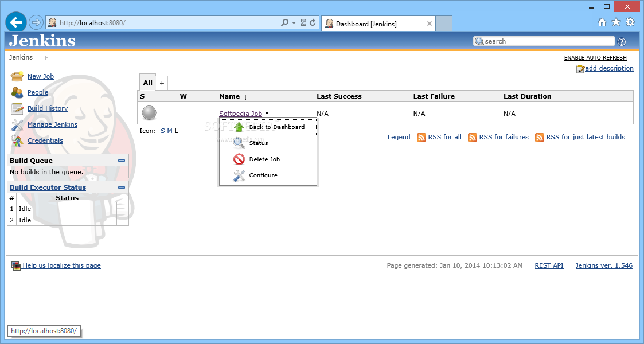Toggle the Softpedia Job dropdown arrow
This screenshot has width=644, height=344.
[267, 114]
